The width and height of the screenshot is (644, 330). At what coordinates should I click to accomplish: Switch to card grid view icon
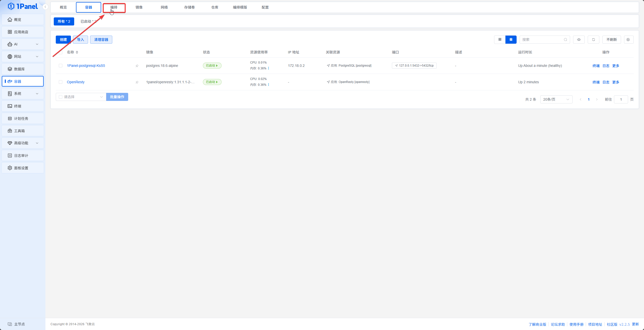500,40
